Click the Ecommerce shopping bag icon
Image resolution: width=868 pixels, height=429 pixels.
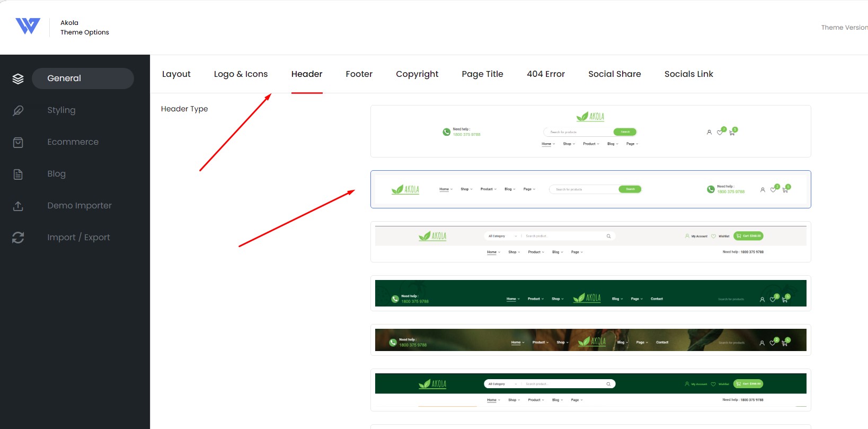click(x=18, y=142)
